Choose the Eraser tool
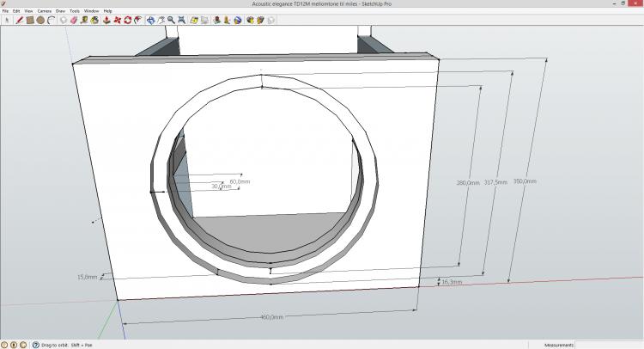Image resolution: width=644 pixels, height=349 pixels. 73,20
